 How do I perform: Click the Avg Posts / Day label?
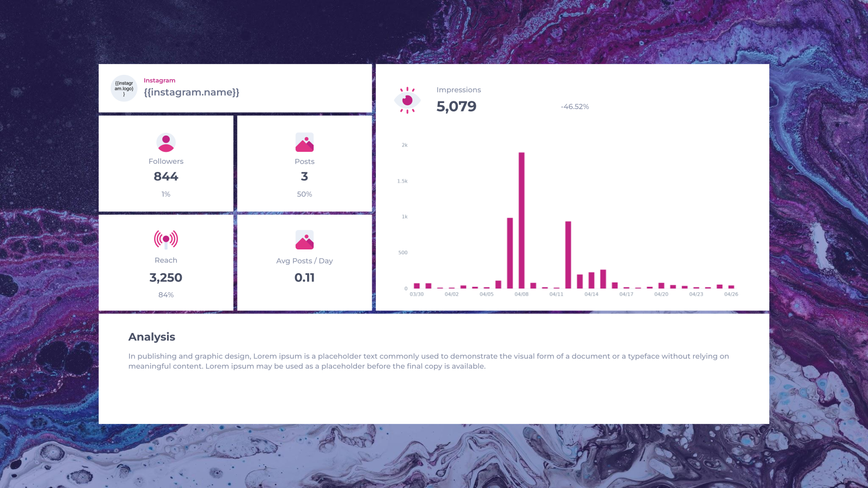304,261
